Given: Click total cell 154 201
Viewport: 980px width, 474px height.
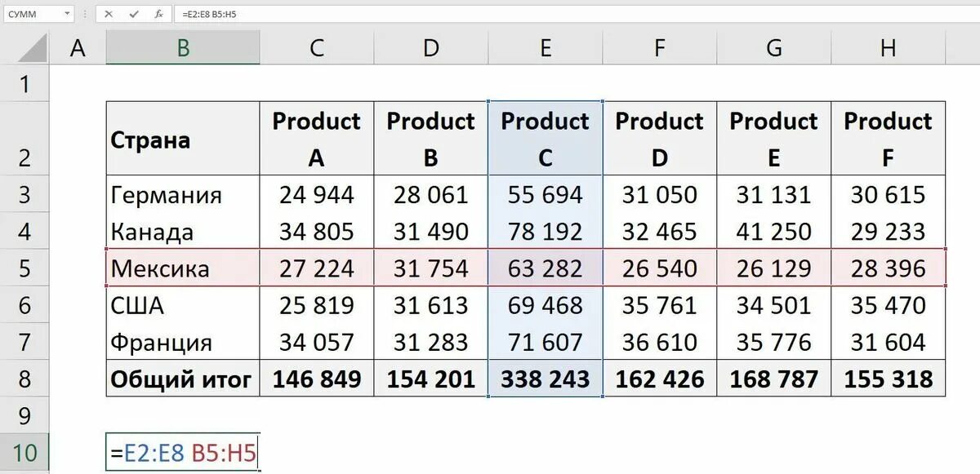Looking at the screenshot, I should tap(431, 379).
